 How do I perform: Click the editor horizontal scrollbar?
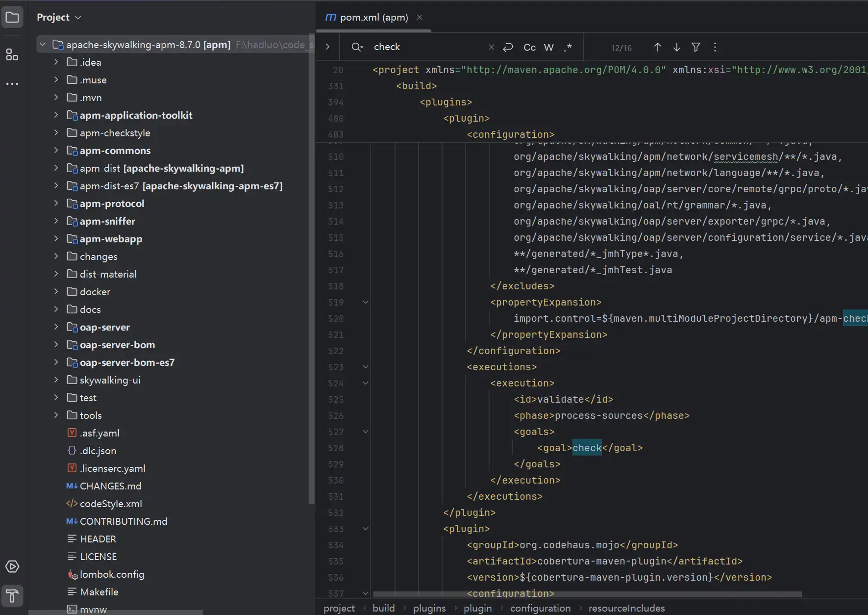click(x=587, y=594)
